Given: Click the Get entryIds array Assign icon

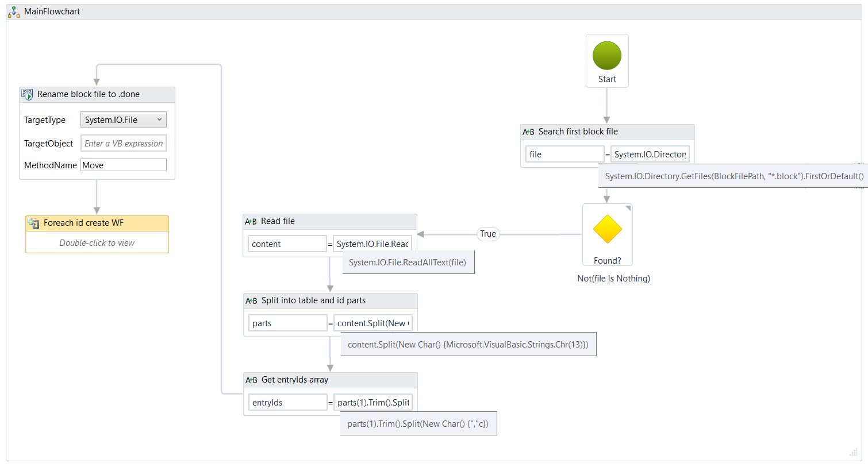Looking at the screenshot, I should [251, 380].
